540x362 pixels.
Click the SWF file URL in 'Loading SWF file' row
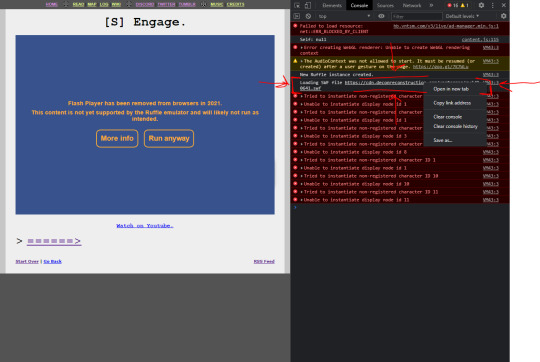[385, 83]
